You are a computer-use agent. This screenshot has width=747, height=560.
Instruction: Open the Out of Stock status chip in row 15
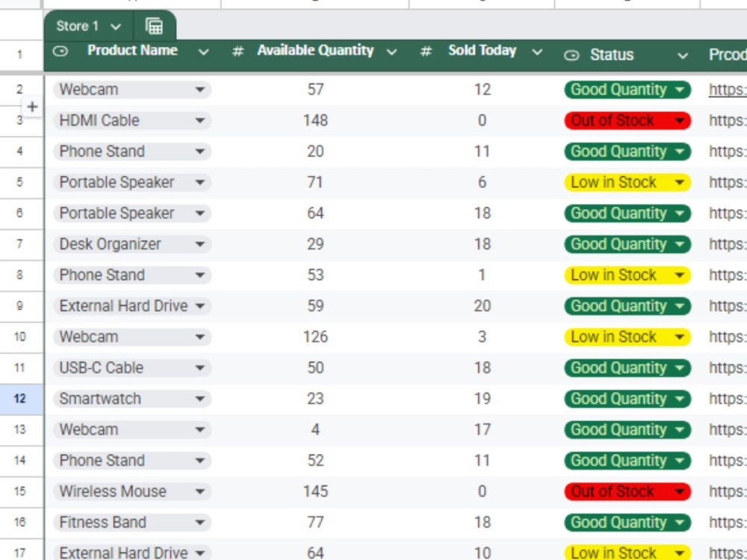point(627,491)
